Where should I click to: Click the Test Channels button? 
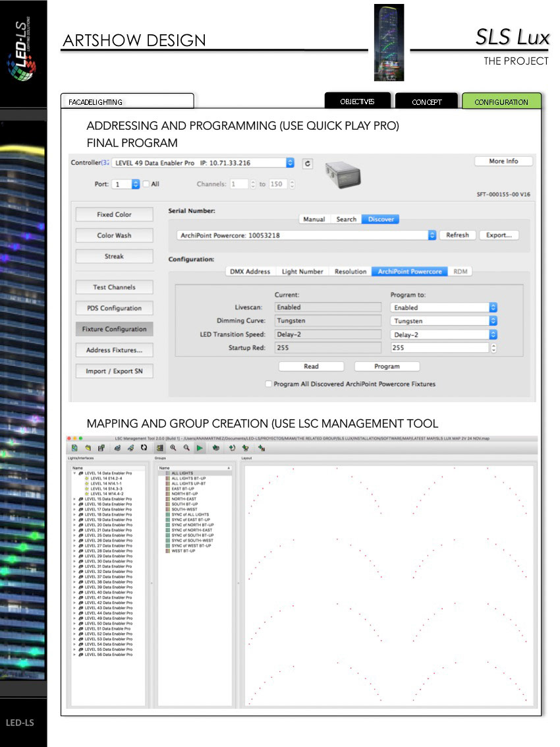[x=114, y=287]
